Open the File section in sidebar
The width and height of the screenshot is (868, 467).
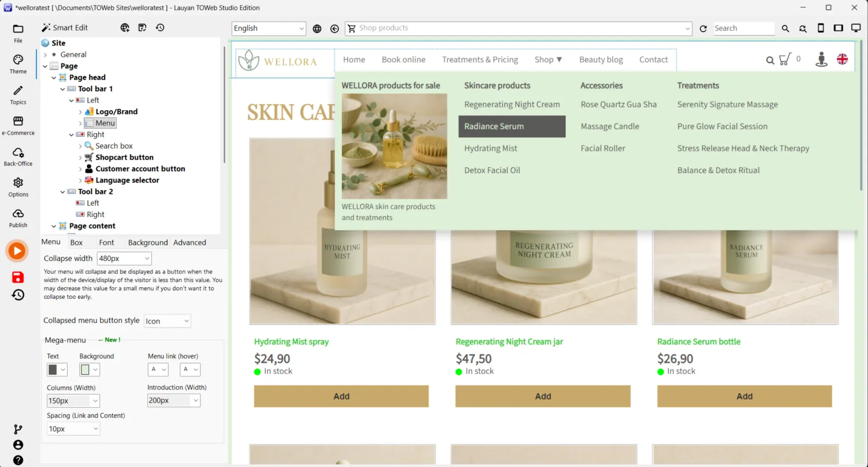coord(18,33)
